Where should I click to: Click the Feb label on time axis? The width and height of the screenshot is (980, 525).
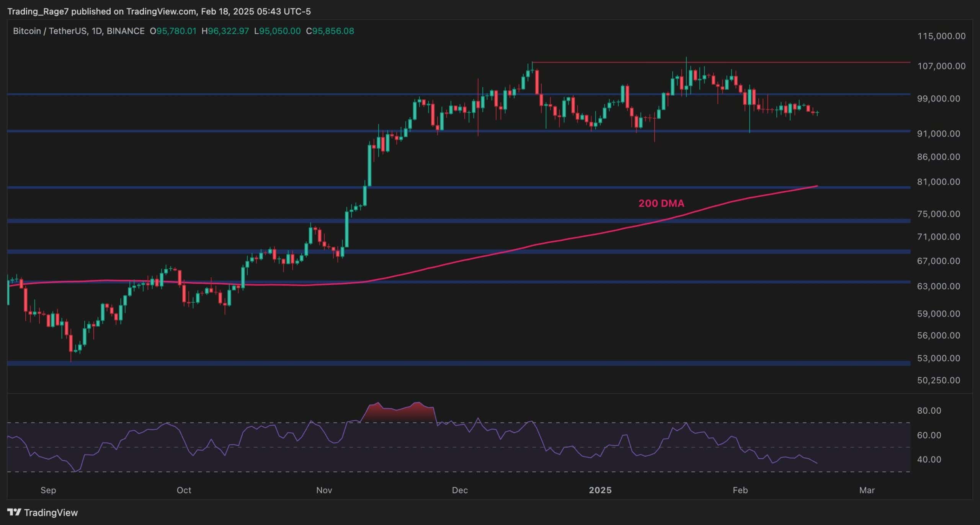[x=740, y=490]
